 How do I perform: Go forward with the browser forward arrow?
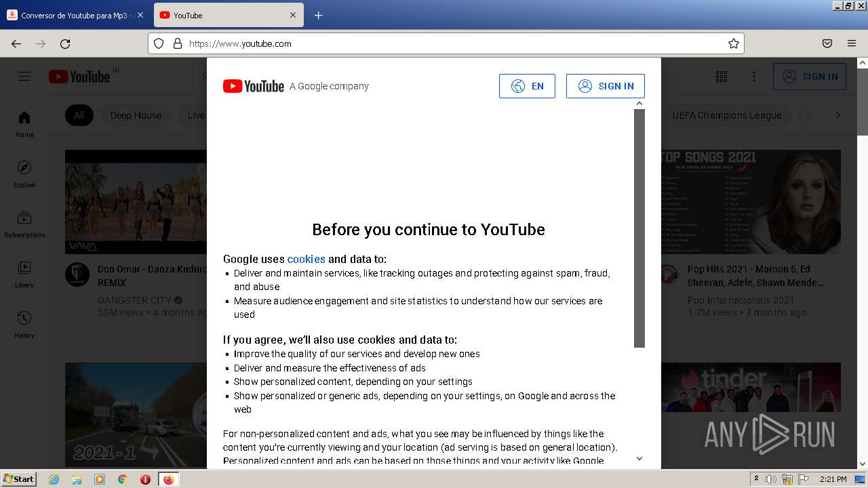click(x=41, y=43)
